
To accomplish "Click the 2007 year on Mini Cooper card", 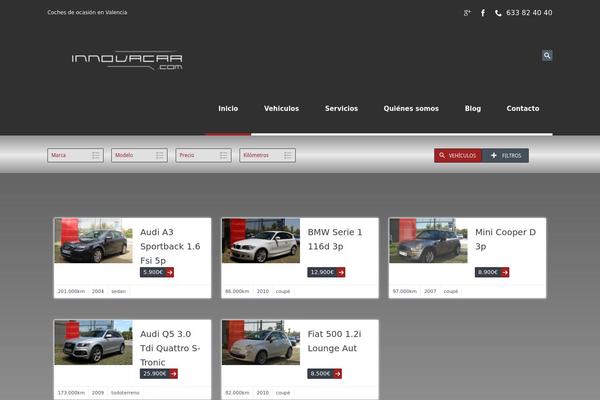I will [430, 291].
